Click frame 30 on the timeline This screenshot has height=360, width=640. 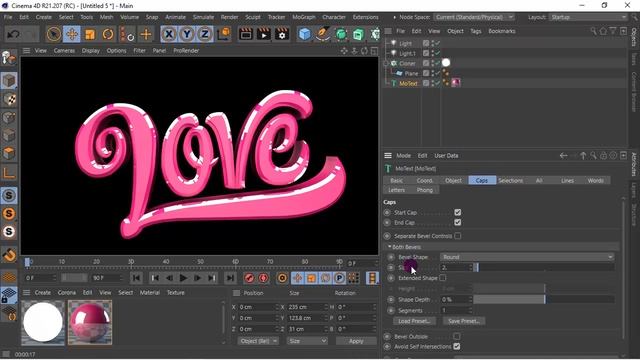pos(131,262)
